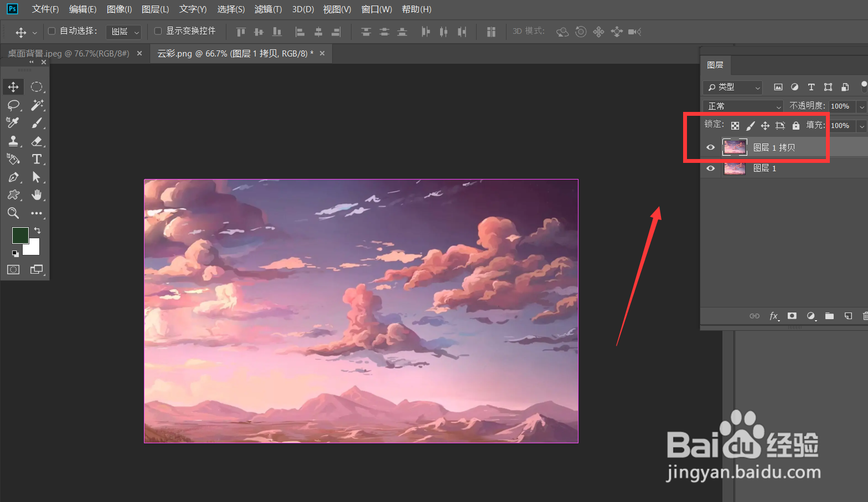Filter layers by pixel layer icon
The image size is (868, 502).
778,87
